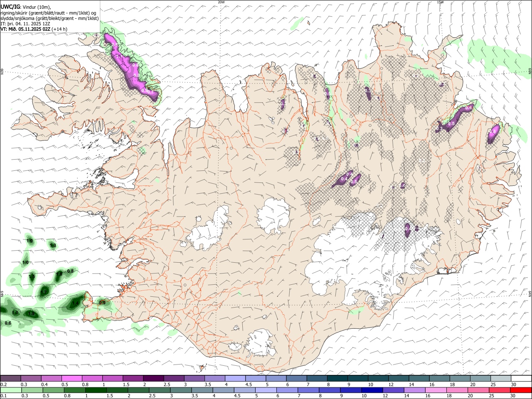This screenshot has height=399, width=532.
Task: Select the pink upper legend swatch starting at 0.5
Action: click(72, 379)
